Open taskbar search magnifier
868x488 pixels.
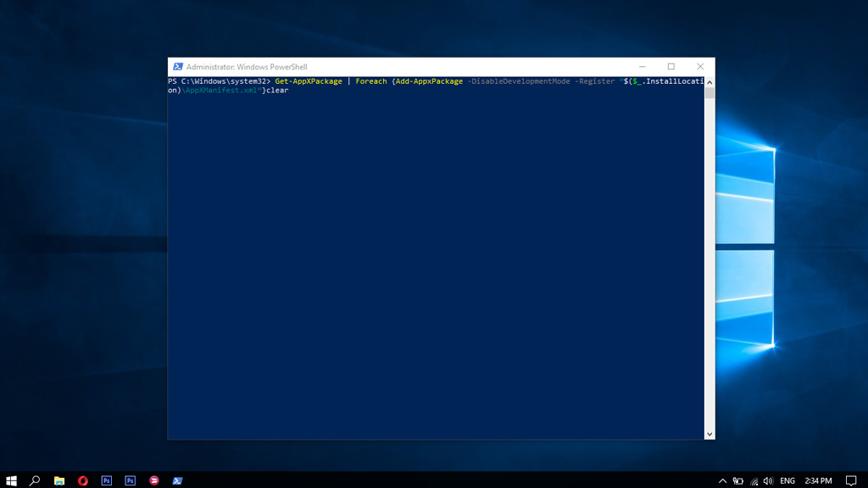click(35, 480)
